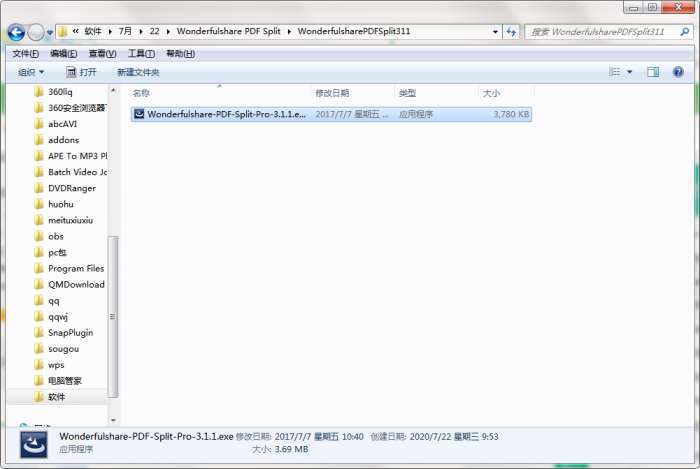Open the 组织 dropdown menu
Viewport: 700px width, 469px height.
pos(31,72)
